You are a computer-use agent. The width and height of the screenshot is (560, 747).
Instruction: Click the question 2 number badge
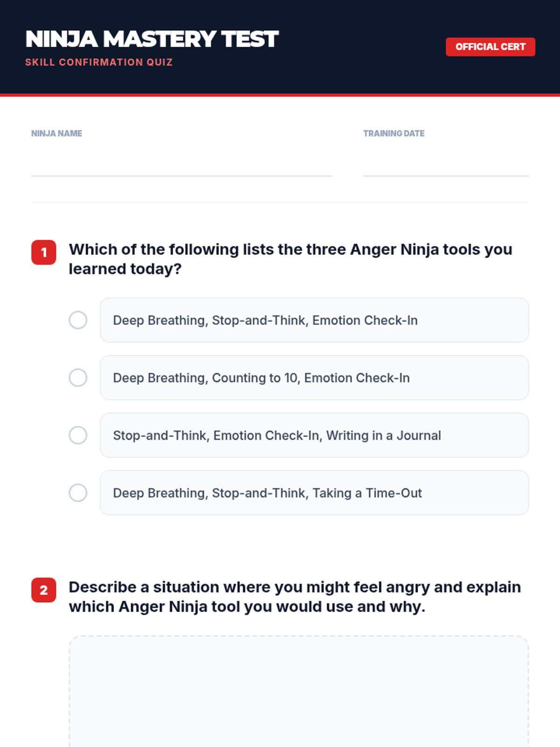[44, 590]
